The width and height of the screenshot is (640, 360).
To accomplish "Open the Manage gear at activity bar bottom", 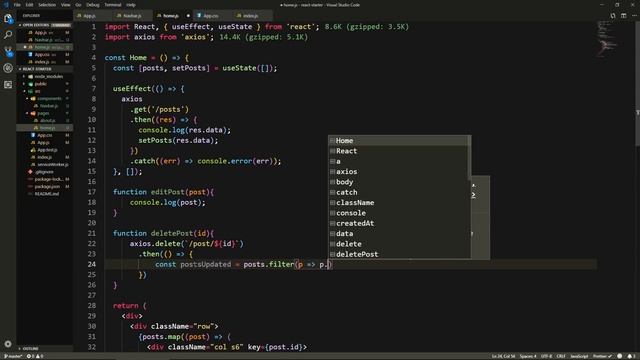I will 8,344.
